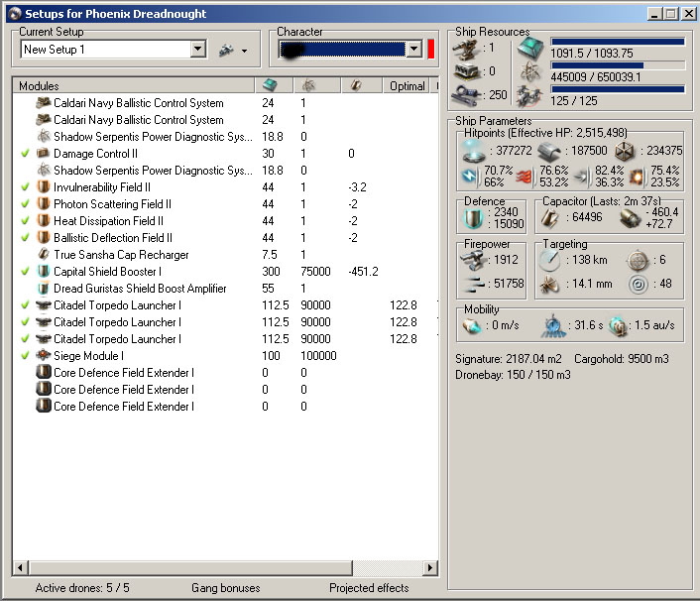Click the calibration icon showing 250
Image resolution: width=700 pixels, height=601 pixels.
(467, 94)
